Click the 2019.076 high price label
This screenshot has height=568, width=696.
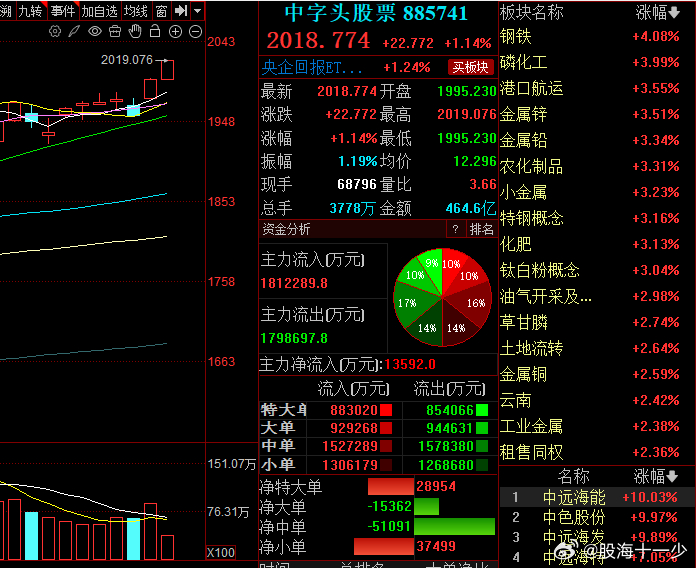click(x=127, y=59)
